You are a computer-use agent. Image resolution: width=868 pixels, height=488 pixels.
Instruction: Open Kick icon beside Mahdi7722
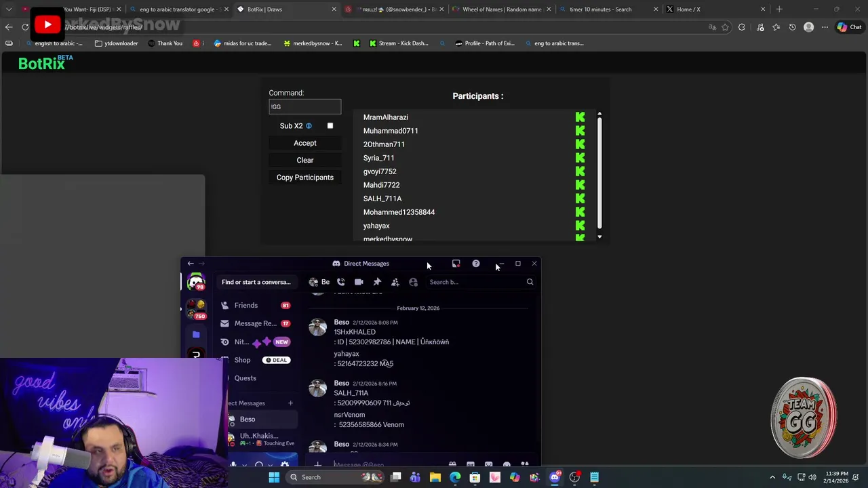click(x=580, y=185)
